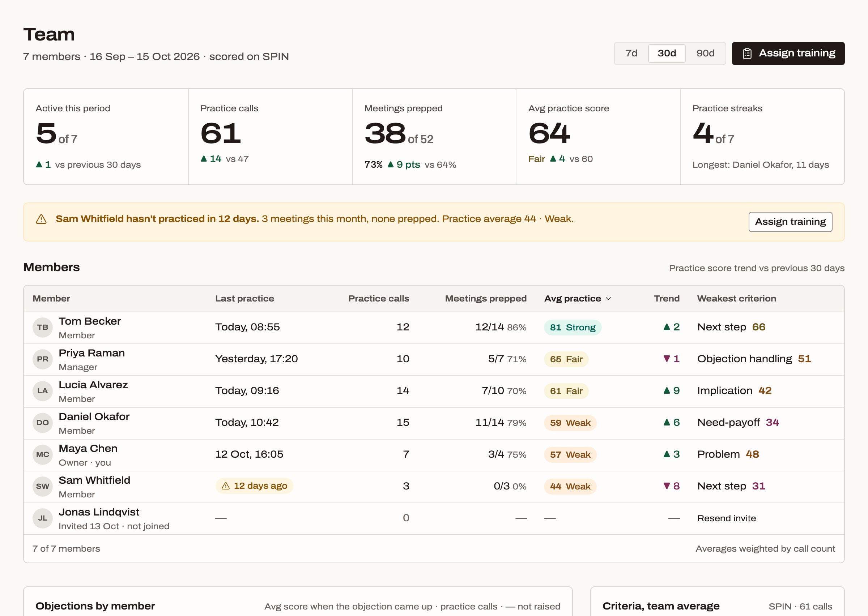Click the 44 Weak badge for Sam Whitfield
Image resolution: width=868 pixels, height=616 pixels.
point(570,487)
